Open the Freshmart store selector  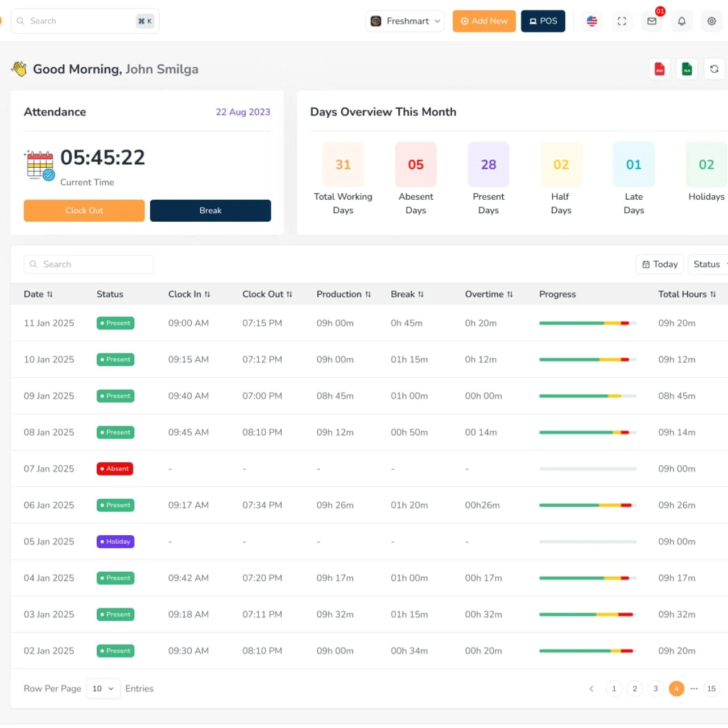404,21
